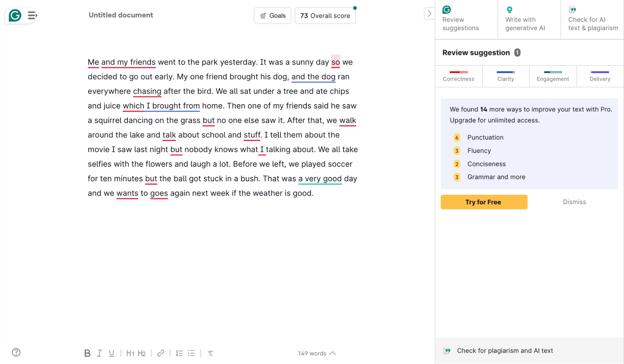Switch to Check for AI text & plagiarism

click(592, 20)
